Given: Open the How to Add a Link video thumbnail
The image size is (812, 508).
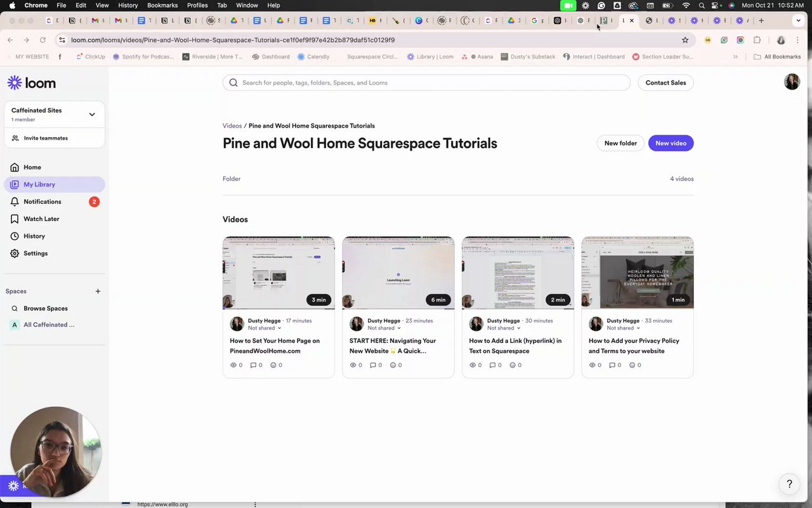Looking at the screenshot, I should point(518,273).
